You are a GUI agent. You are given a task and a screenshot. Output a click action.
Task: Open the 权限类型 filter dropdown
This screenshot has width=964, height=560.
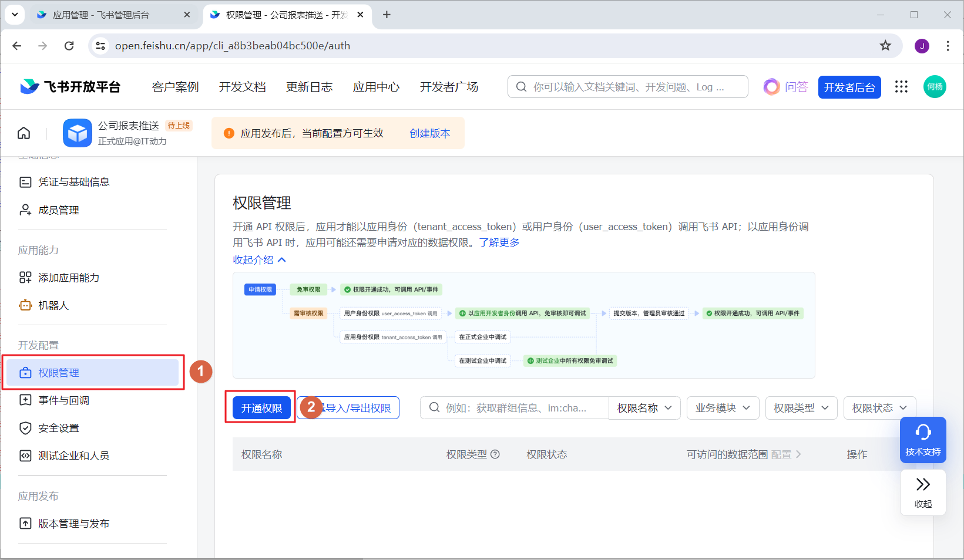(801, 408)
